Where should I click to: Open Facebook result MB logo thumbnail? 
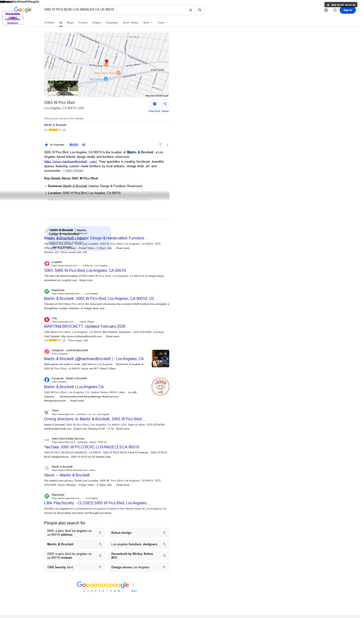[162, 391]
